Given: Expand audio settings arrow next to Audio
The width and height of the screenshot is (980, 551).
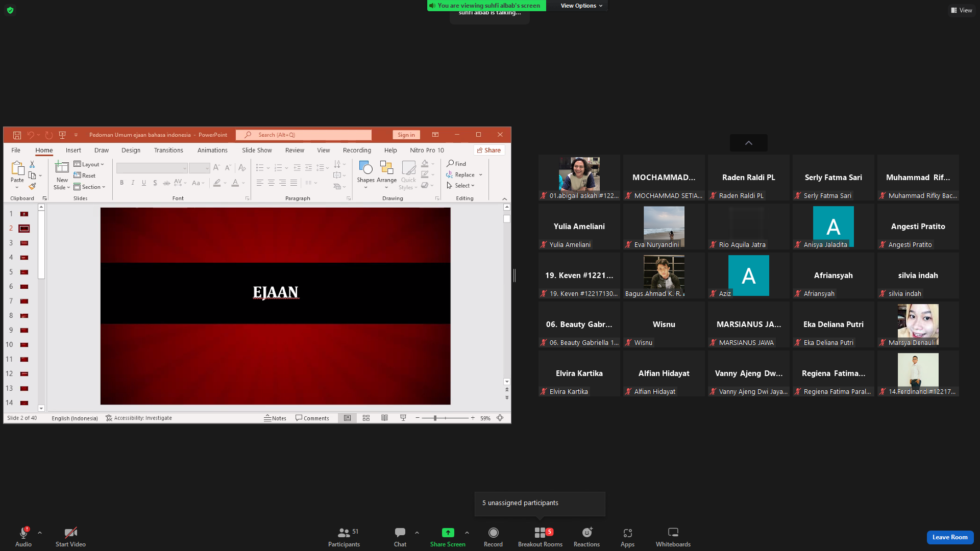Looking at the screenshot, I should point(40,533).
